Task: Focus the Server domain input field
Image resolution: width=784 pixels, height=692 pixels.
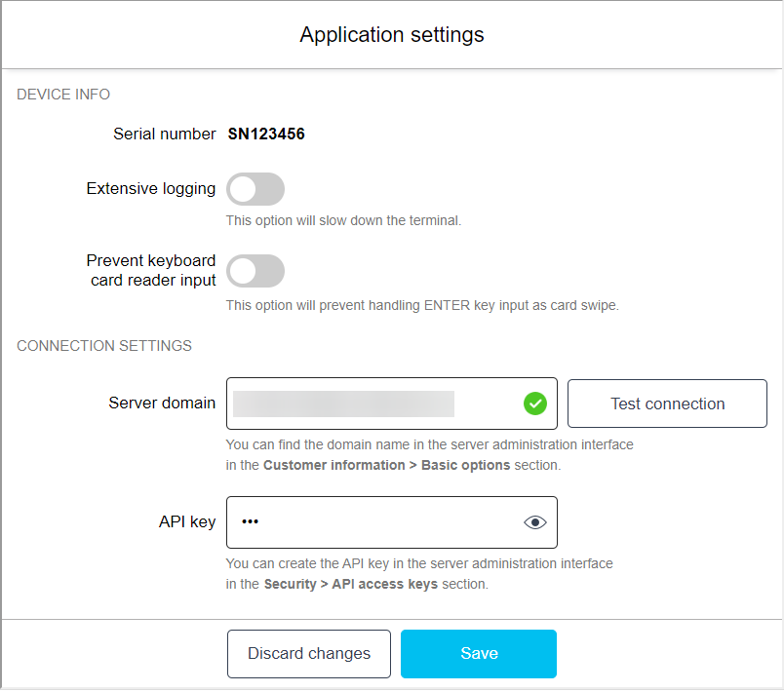Action: 371,404
